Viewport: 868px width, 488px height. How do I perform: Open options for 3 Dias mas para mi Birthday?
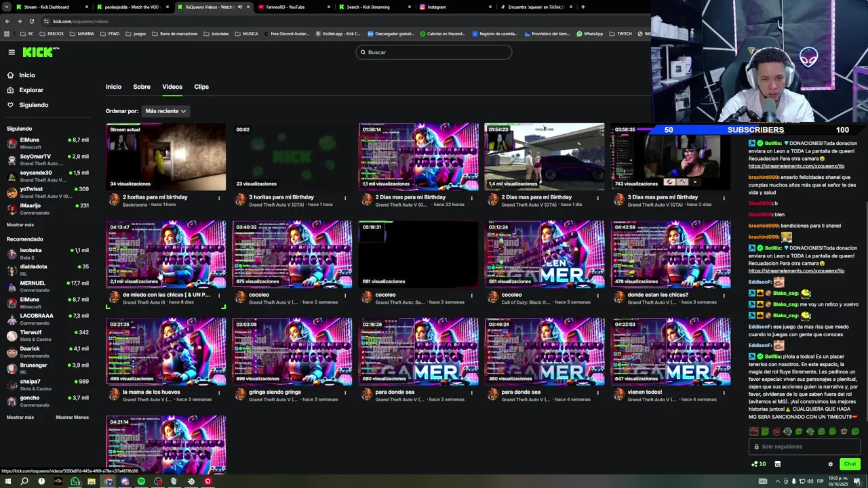point(724,198)
